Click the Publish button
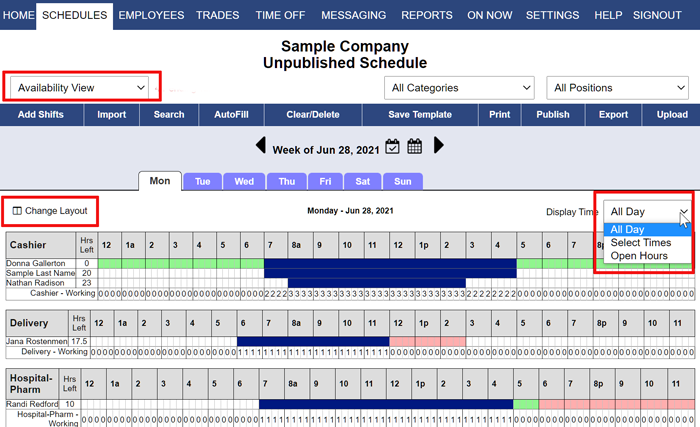Viewport: 700px width, 427px height. [x=553, y=115]
